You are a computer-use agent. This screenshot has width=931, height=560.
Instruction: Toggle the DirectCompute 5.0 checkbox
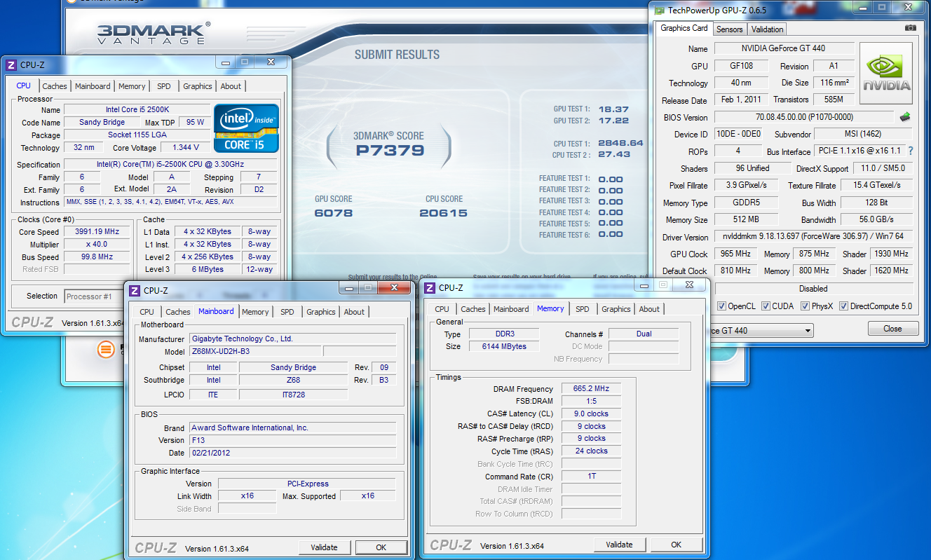[843, 306]
